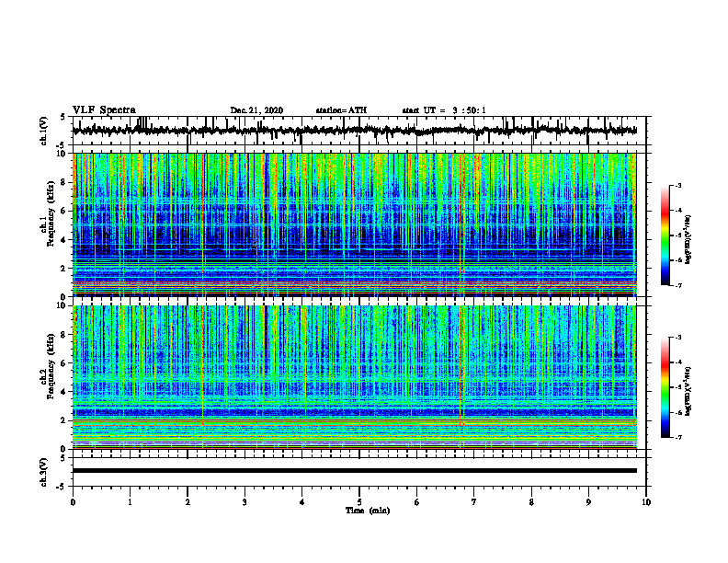Click the log(PSD) label beside ch.2 color bar

(688, 391)
